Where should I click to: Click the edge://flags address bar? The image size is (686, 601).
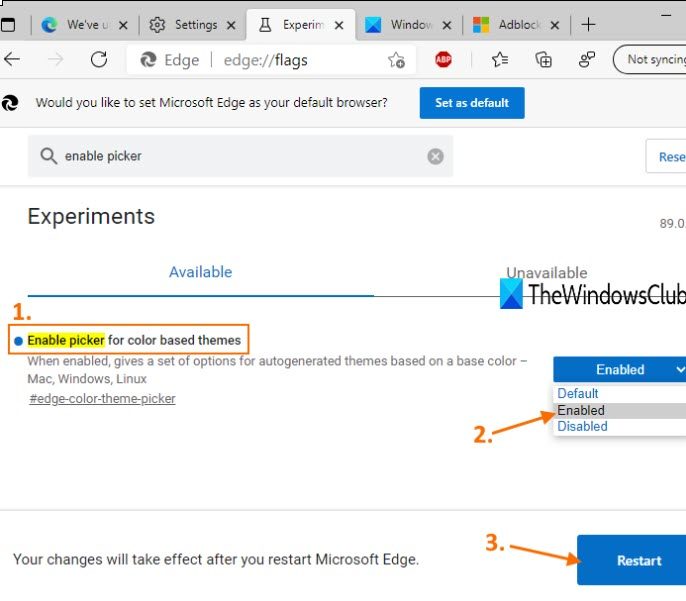pos(264,60)
